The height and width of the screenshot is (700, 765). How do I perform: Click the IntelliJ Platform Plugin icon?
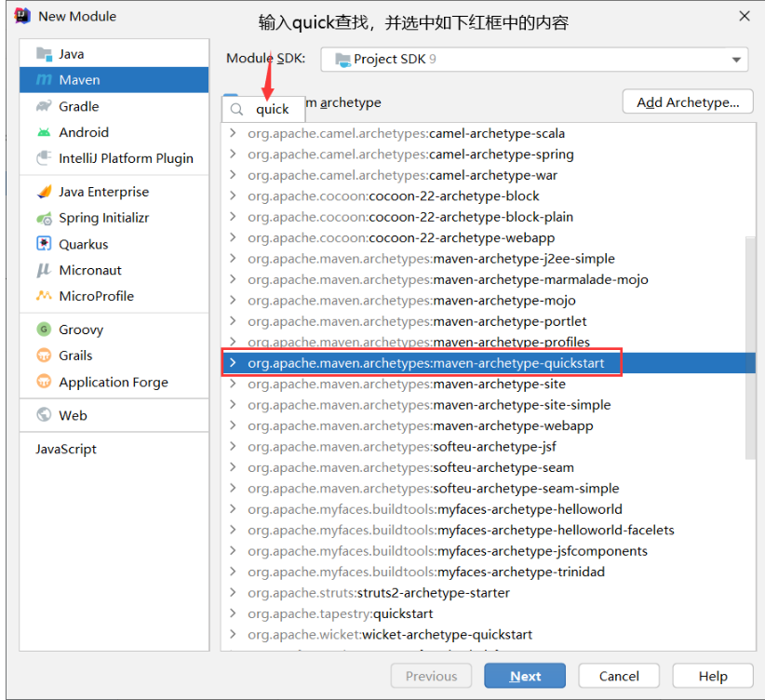(44, 158)
